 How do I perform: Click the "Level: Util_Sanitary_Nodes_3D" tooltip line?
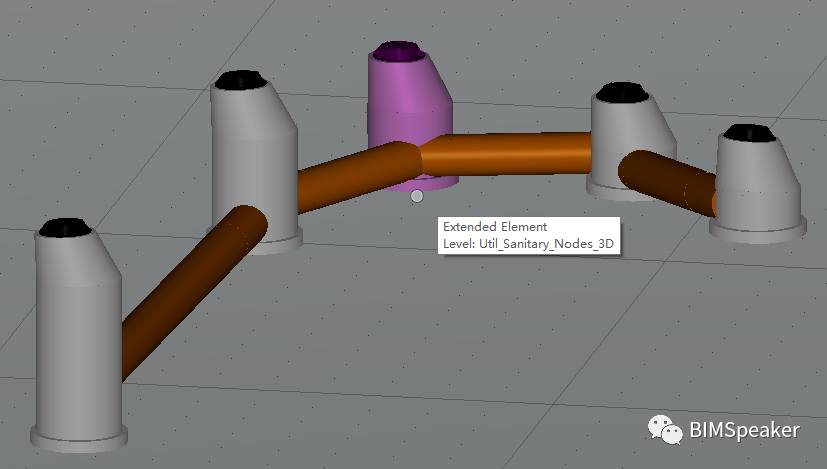pos(527,243)
